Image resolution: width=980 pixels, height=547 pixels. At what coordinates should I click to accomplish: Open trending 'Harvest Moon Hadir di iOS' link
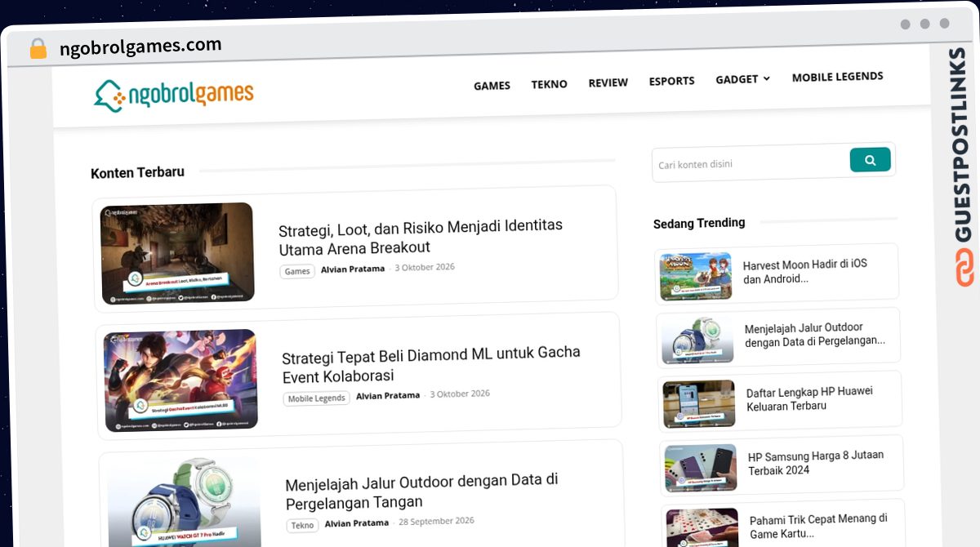click(805, 272)
